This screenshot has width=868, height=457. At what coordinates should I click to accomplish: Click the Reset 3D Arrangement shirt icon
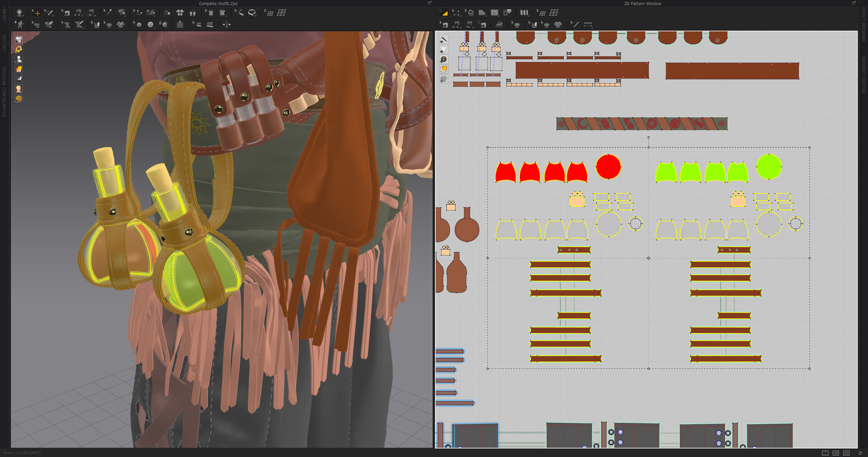tap(180, 13)
